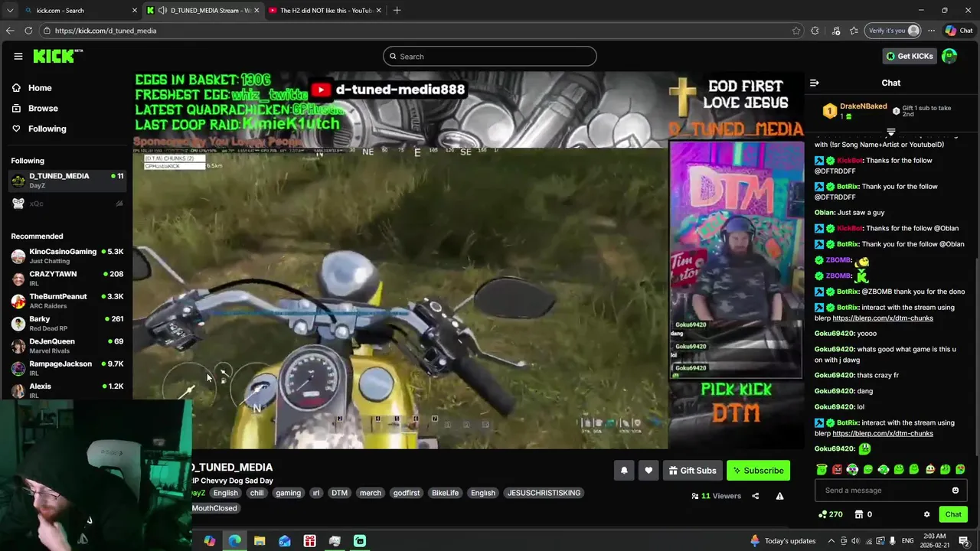Click the DTM tag
Viewport: 980px width, 551px height.
point(339,493)
